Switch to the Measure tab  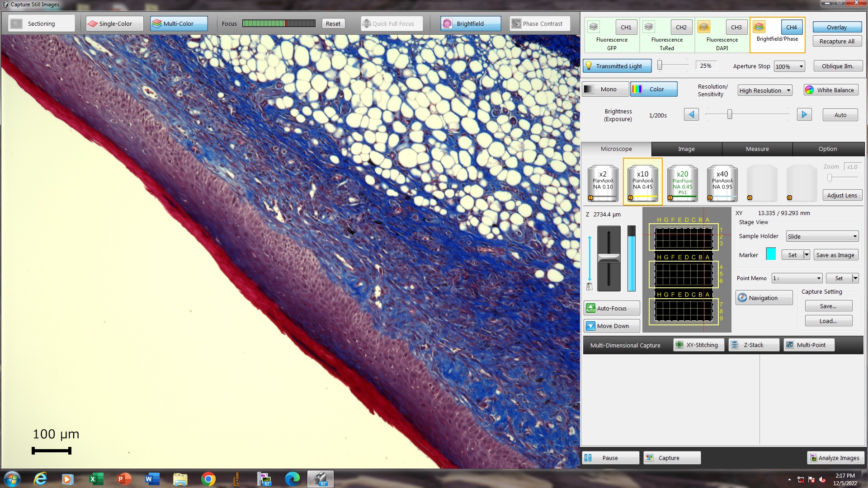click(757, 149)
